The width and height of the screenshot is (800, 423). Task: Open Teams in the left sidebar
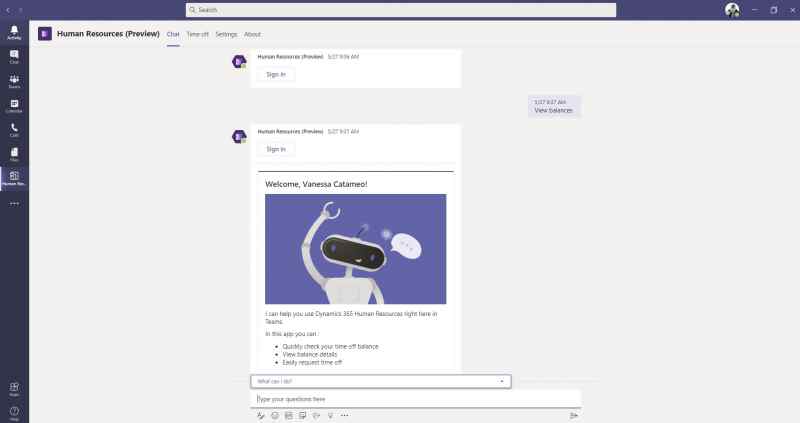14,81
